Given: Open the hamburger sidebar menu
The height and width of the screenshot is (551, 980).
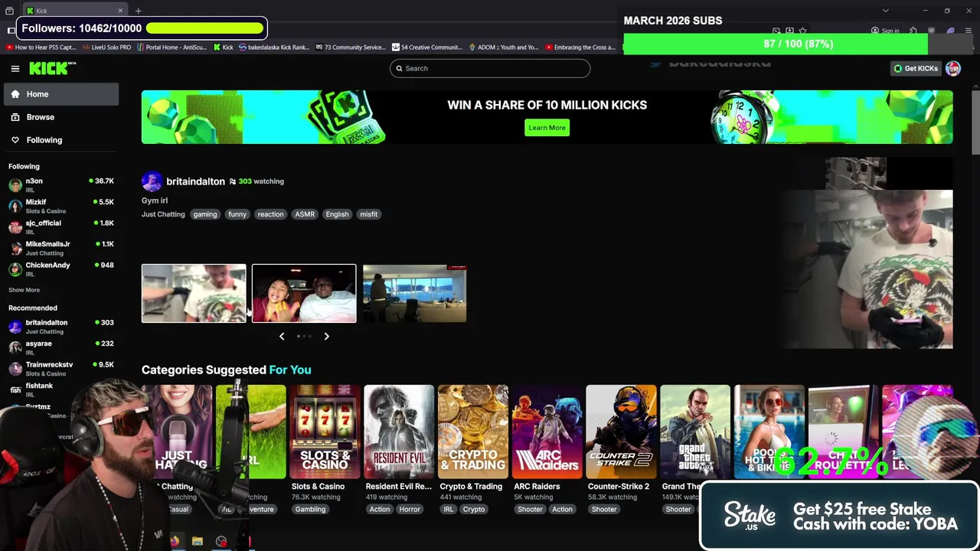Looking at the screenshot, I should coord(15,69).
